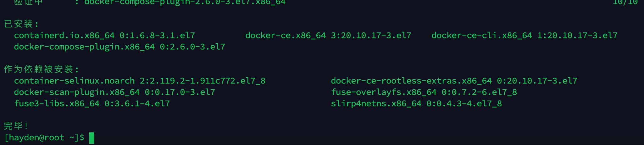Click the fuse-overlayfs.x86_64 package name
The image size is (644, 145).
tap(384, 92)
